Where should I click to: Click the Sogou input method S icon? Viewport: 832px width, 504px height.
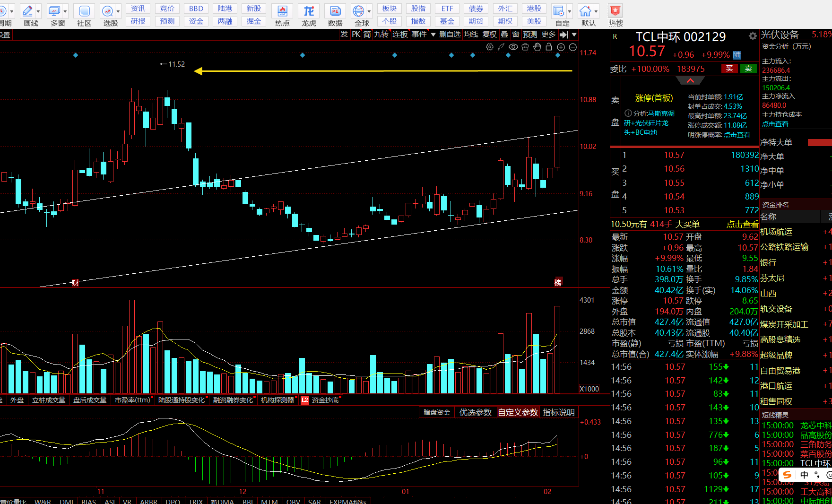tap(787, 475)
